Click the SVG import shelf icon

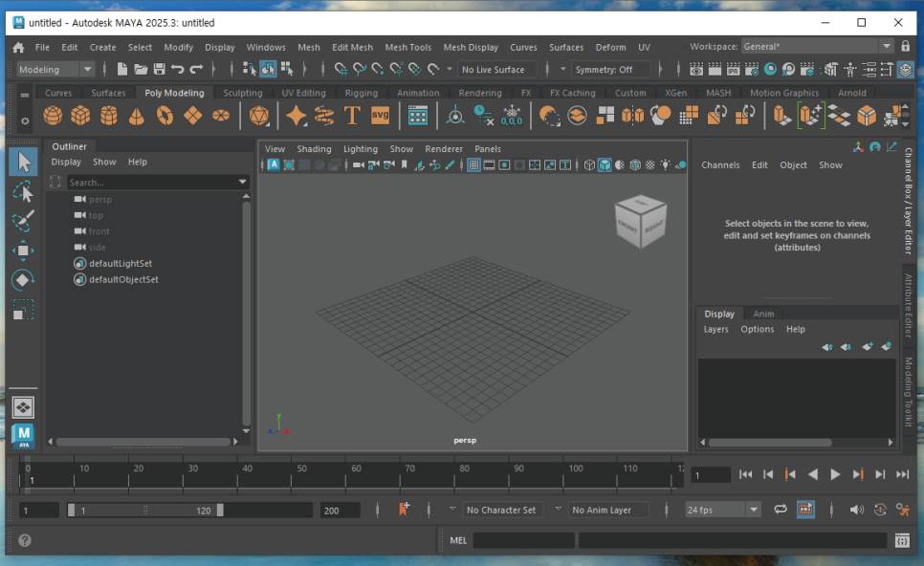pos(380,116)
